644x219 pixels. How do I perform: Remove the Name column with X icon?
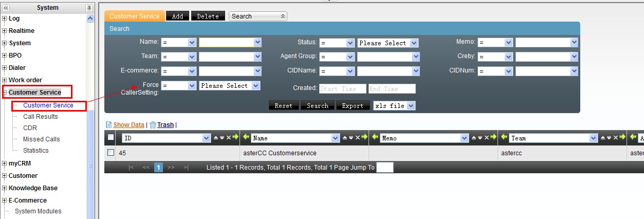click(358, 138)
